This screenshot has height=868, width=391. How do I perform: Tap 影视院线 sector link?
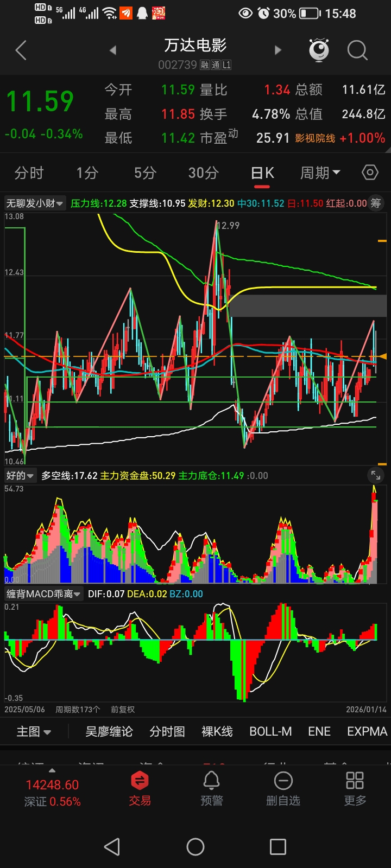point(316,138)
